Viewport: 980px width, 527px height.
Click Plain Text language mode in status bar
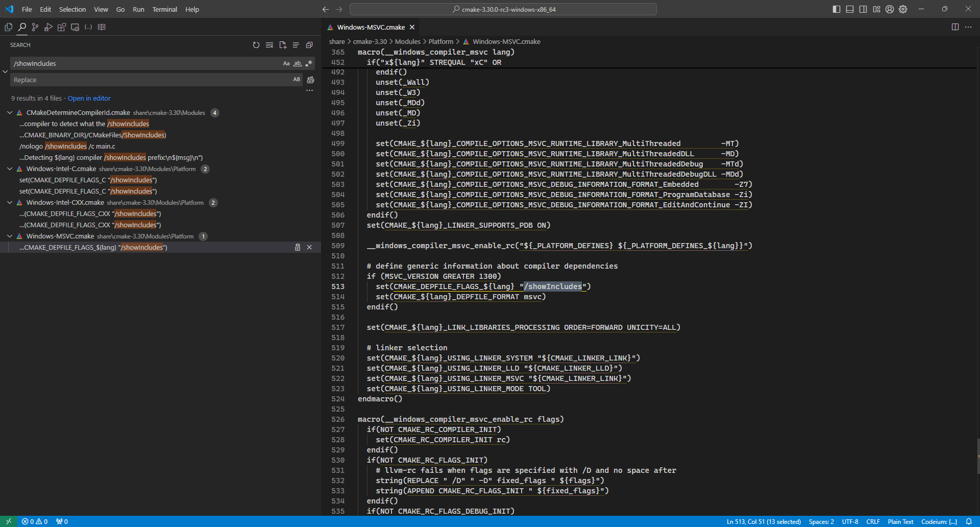[900, 521]
